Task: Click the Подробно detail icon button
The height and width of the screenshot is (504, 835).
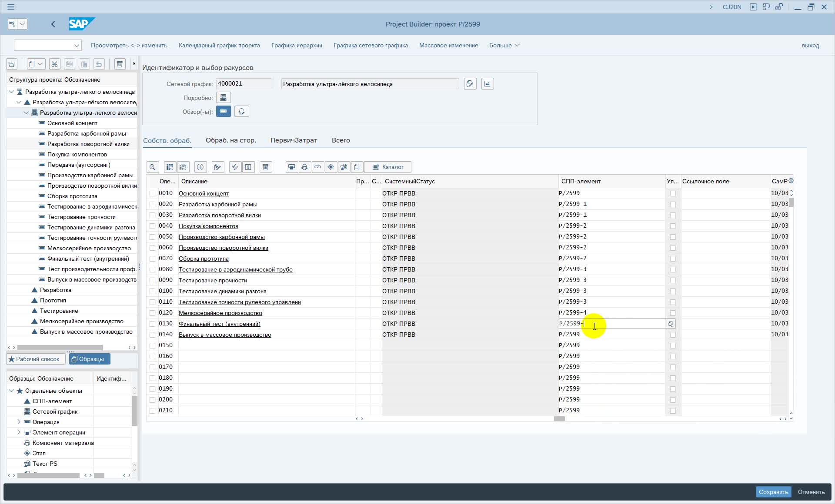Action: (x=224, y=97)
